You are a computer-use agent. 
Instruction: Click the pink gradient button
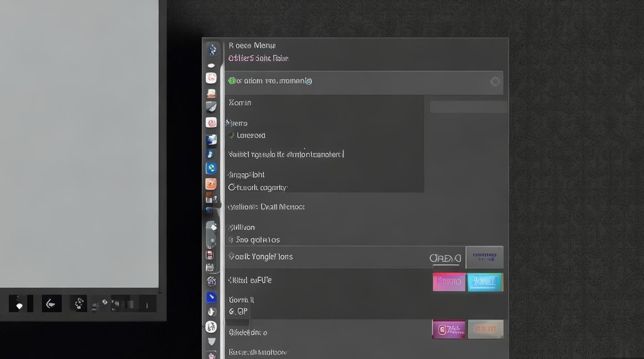coord(449,282)
